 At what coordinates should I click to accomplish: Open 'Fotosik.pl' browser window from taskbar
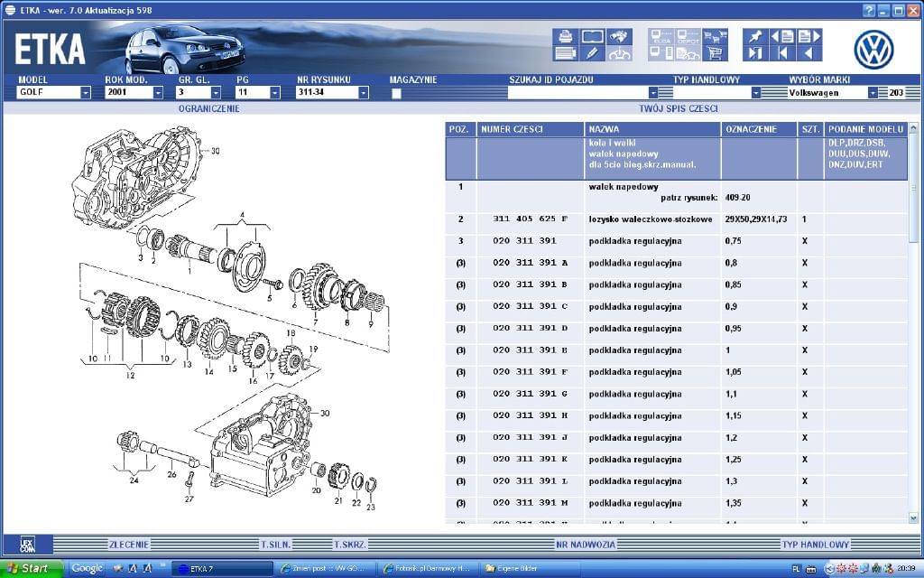(426, 569)
